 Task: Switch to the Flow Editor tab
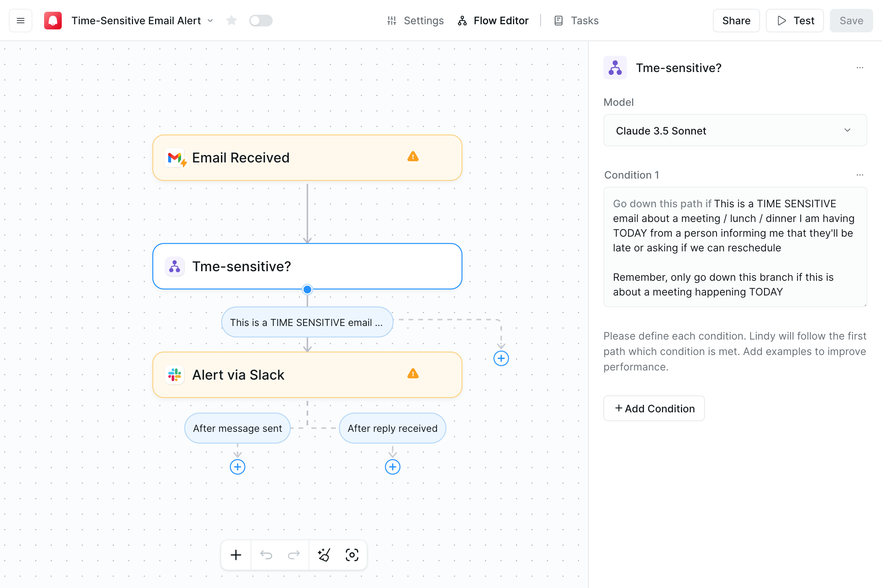point(493,21)
